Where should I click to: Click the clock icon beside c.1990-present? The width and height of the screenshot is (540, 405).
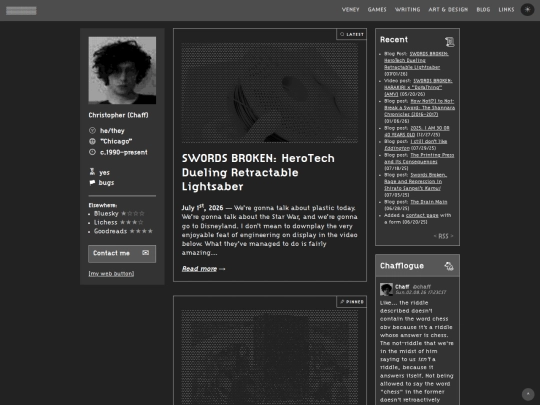92,152
